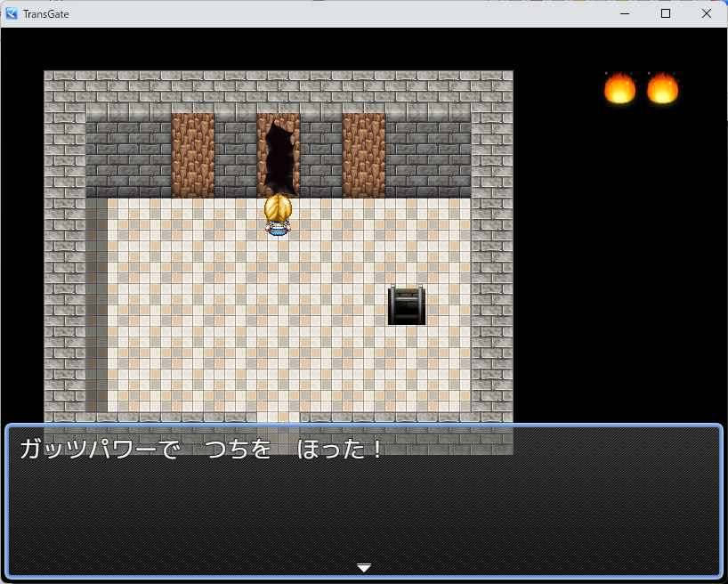Image resolution: width=728 pixels, height=584 pixels.
Task: Click the left flame icon
Action: pyautogui.click(x=619, y=87)
